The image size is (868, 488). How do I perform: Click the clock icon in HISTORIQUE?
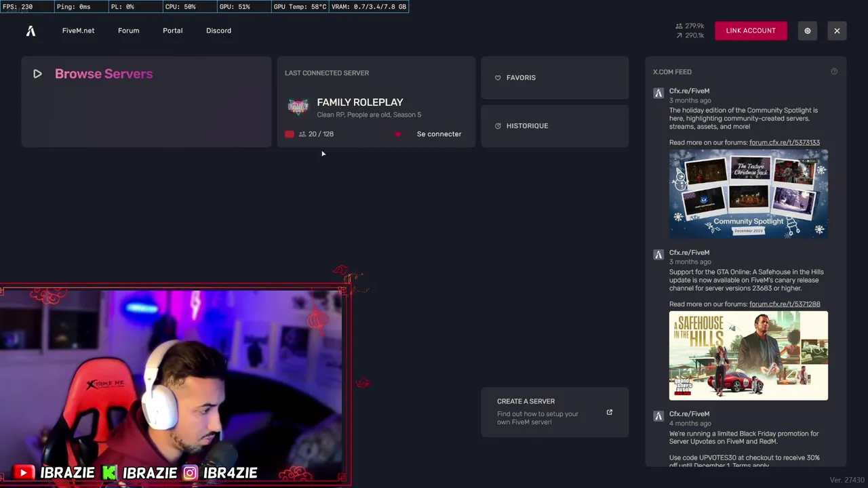pyautogui.click(x=498, y=126)
